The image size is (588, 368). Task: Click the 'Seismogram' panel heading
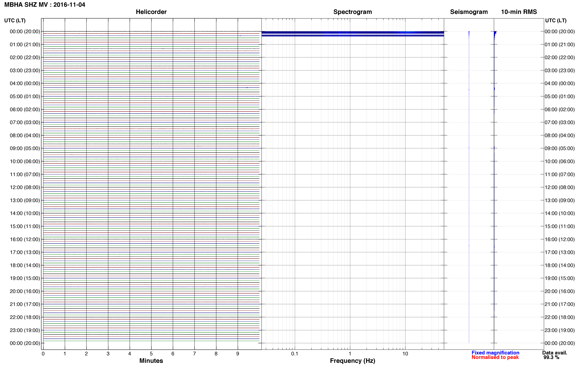pyautogui.click(x=469, y=12)
